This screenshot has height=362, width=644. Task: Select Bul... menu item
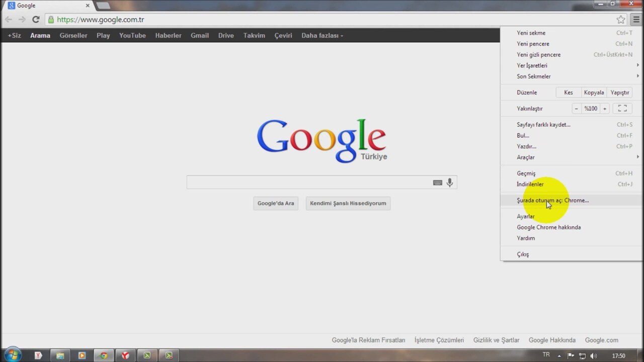(x=571, y=135)
